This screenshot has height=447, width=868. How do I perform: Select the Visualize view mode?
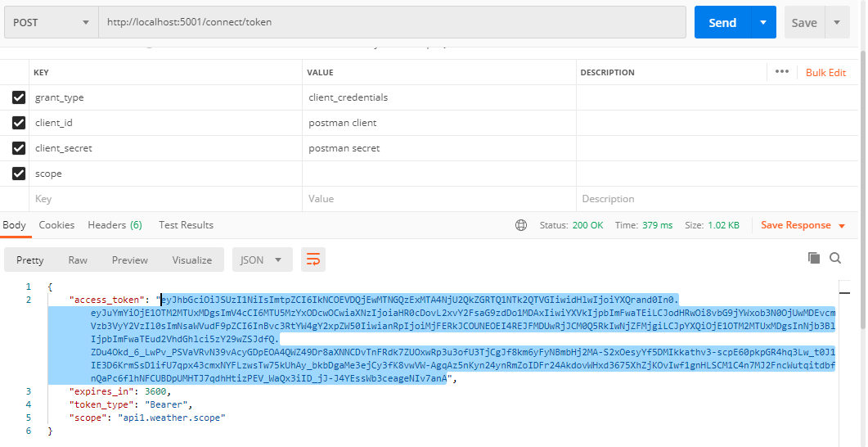pos(192,260)
